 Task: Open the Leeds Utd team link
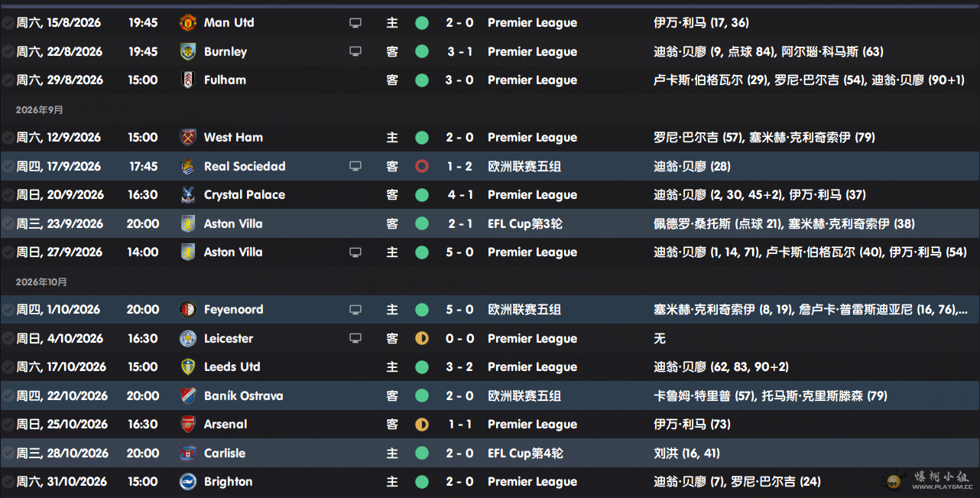(x=232, y=367)
